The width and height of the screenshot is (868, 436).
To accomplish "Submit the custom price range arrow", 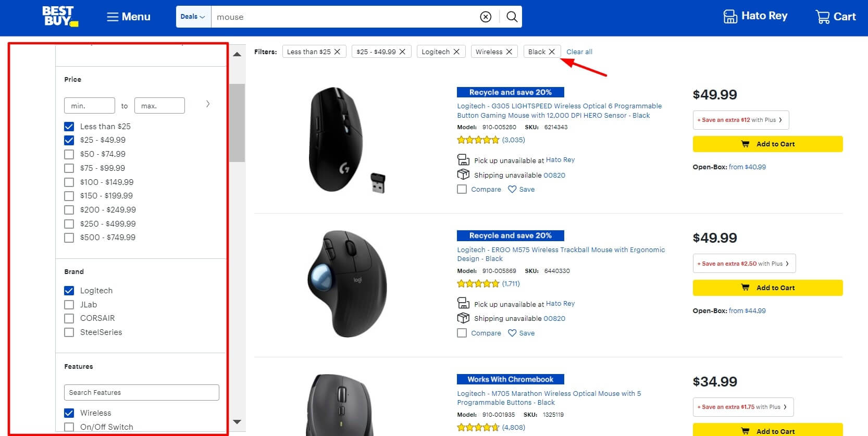I will click(207, 104).
